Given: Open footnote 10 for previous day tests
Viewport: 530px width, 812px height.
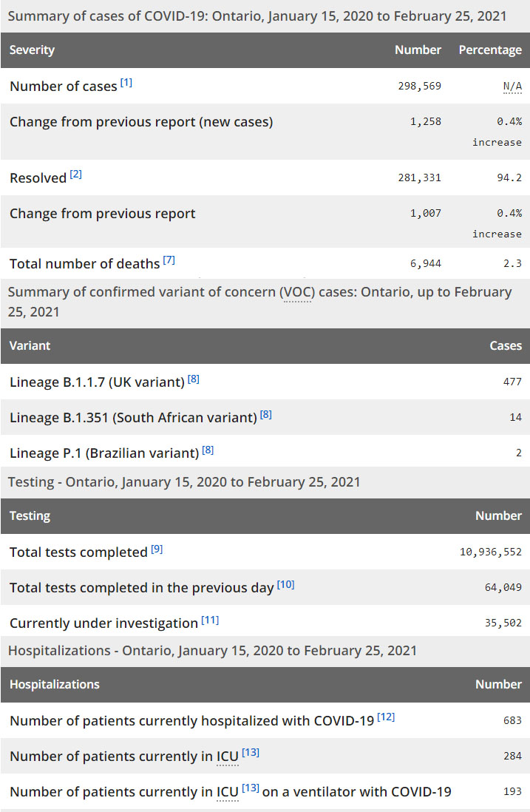Looking at the screenshot, I should [x=286, y=584].
